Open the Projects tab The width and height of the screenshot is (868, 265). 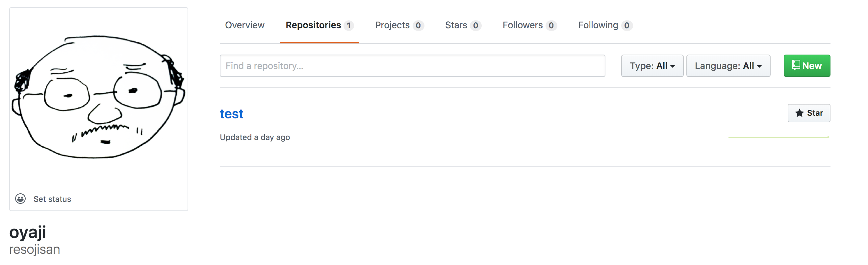[x=392, y=25]
